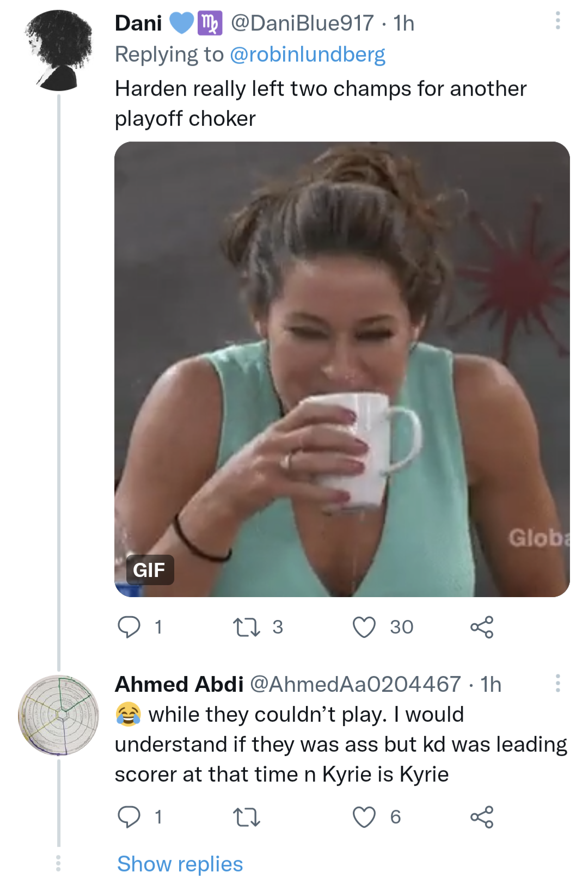Open Dani's profile picture
This screenshot has height=896, width=588.
(59, 51)
